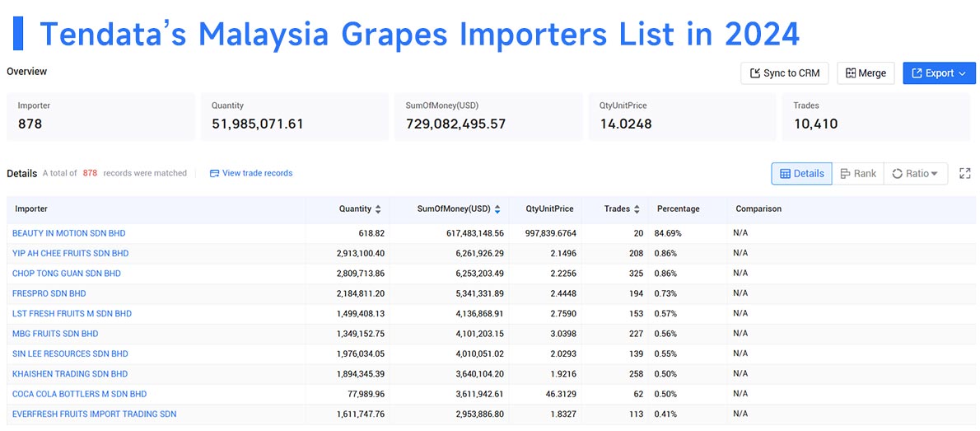Select the Quantity 51,985,071.61 summary card
The height and width of the screenshot is (431, 980).
294,117
